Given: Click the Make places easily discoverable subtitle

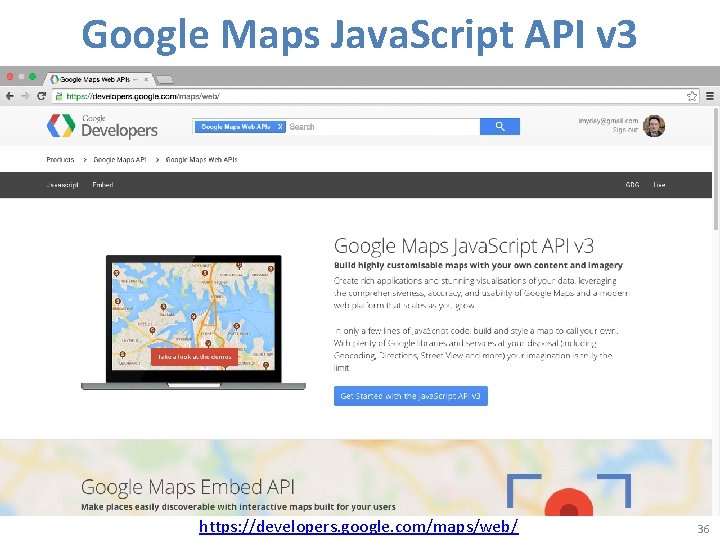Looking at the screenshot, I should 238,507.
